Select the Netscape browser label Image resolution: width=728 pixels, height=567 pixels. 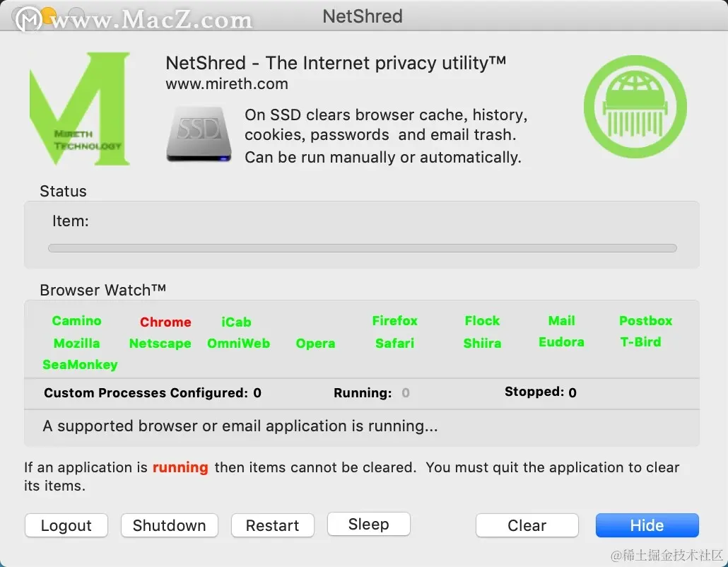pyautogui.click(x=160, y=343)
